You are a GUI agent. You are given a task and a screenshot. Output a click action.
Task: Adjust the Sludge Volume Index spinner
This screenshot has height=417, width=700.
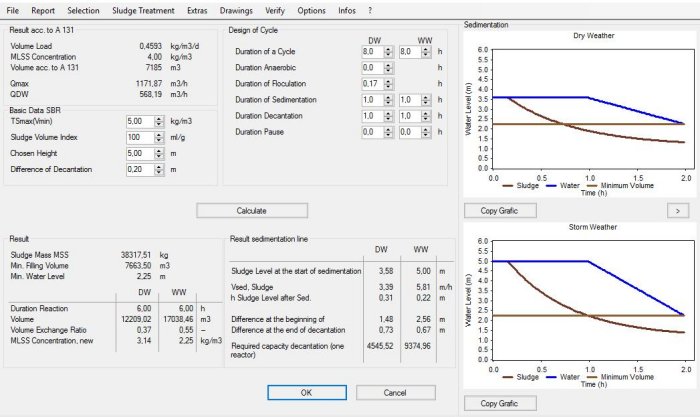tap(158, 137)
